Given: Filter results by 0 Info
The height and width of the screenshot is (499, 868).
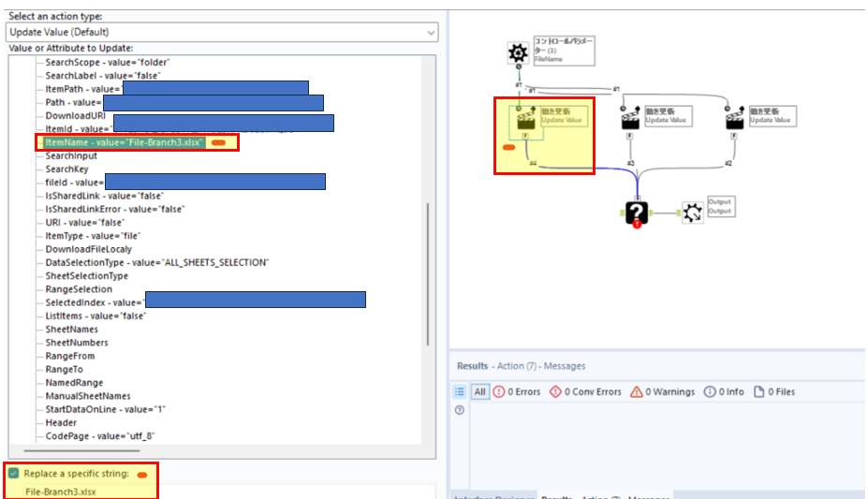Looking at the screenshot, I should coord(724,391).
